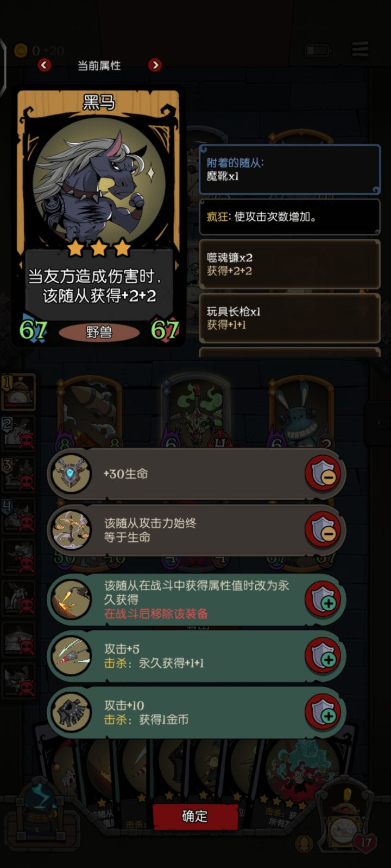Select the 野兽 tribe tag

(x=99, y=332)
